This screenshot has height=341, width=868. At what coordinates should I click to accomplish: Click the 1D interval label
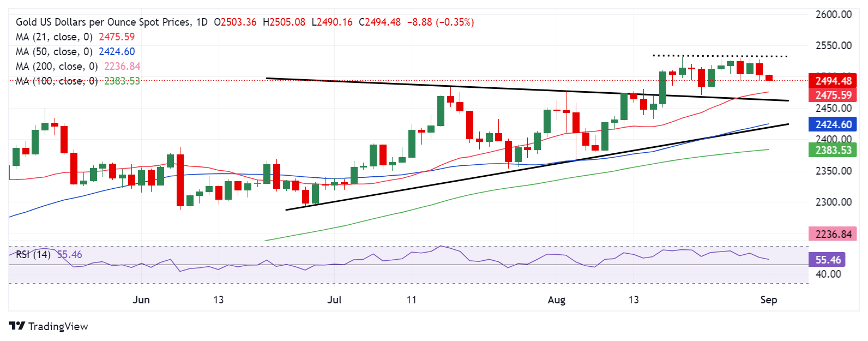202,22
